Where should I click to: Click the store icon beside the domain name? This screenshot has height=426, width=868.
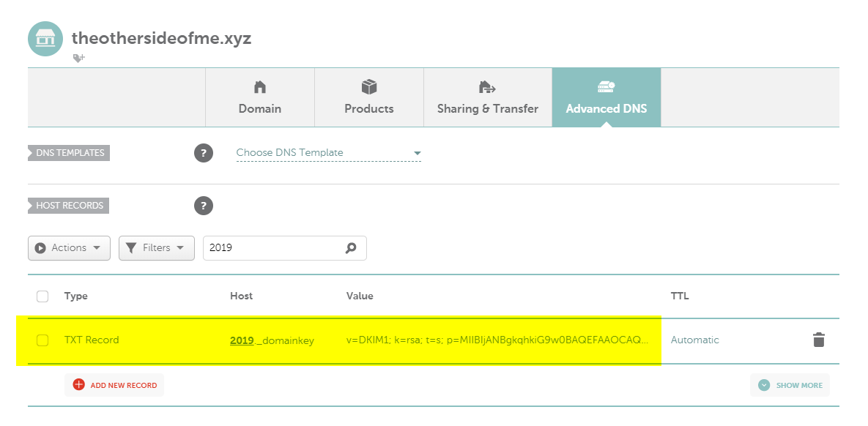point(45,39)
